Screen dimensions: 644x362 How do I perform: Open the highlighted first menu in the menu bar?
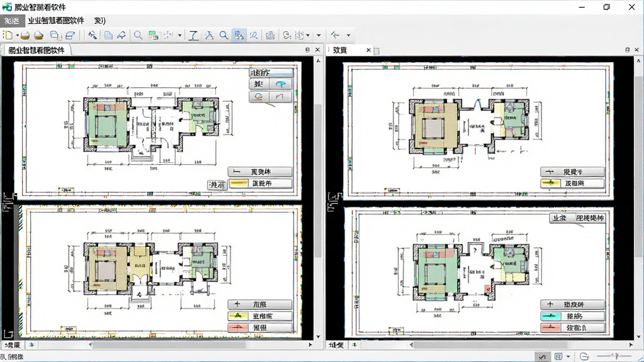pyautogui.click(x=12, y=21)
